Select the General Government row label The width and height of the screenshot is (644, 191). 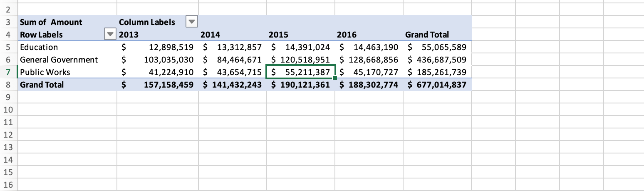67,60
